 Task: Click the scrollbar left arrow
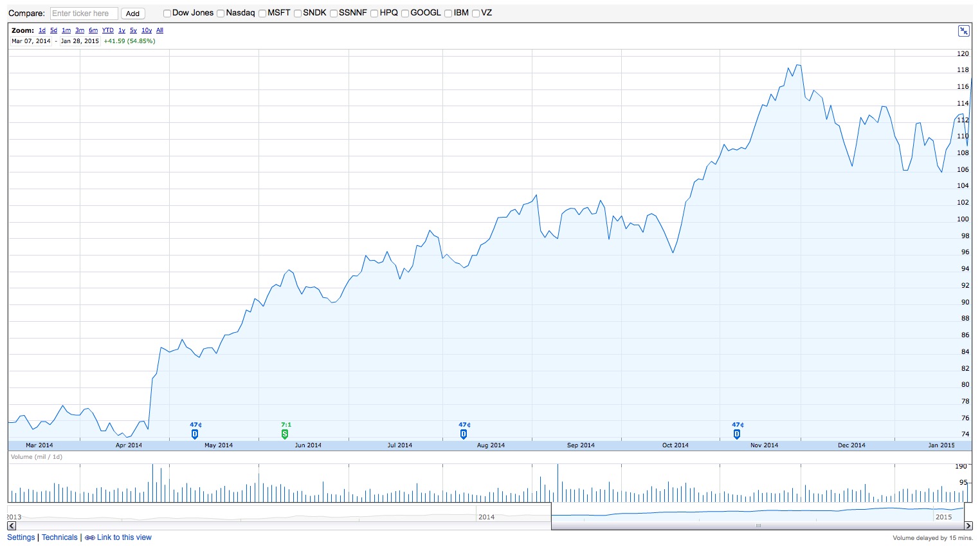[12, 526]
